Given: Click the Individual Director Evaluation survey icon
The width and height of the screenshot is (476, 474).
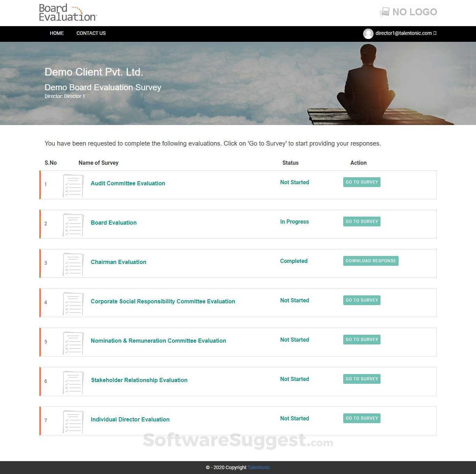Looking at the screenshot, I should (x=72, y=422).
